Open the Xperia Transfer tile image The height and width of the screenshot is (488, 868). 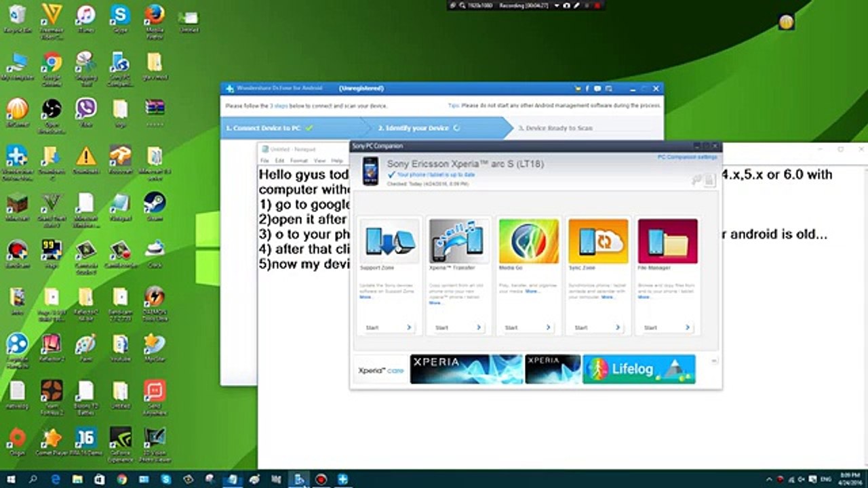(458, 241)
